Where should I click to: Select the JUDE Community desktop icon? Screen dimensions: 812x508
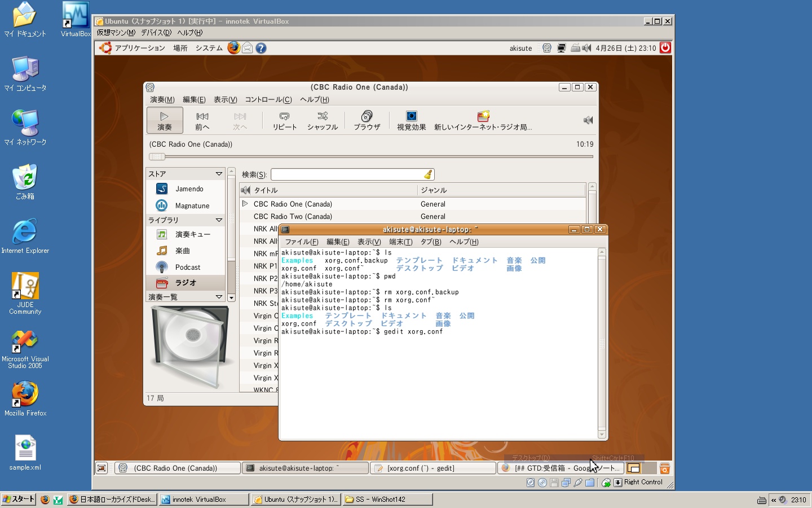click(x=25, y=294)
